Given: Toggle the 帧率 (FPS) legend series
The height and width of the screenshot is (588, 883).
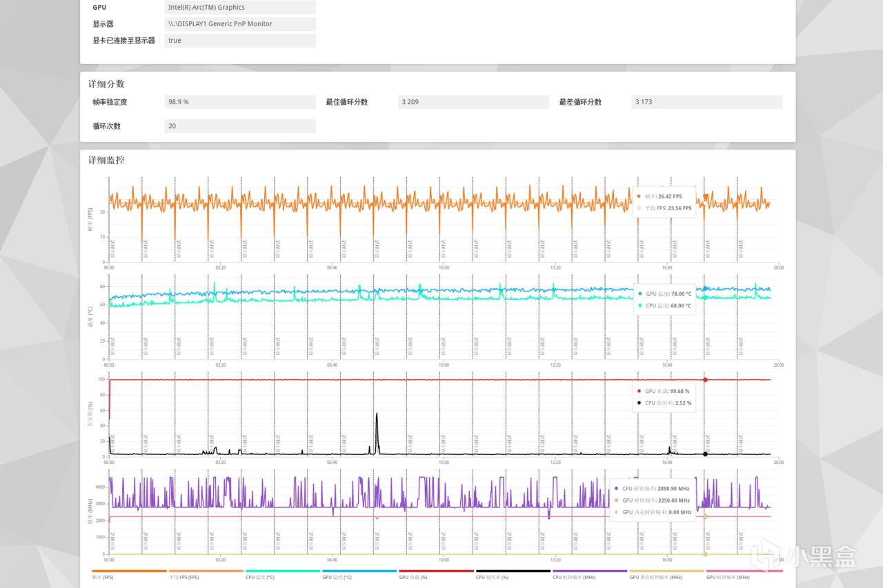Looking at the screenshot, I should (129, 574).
